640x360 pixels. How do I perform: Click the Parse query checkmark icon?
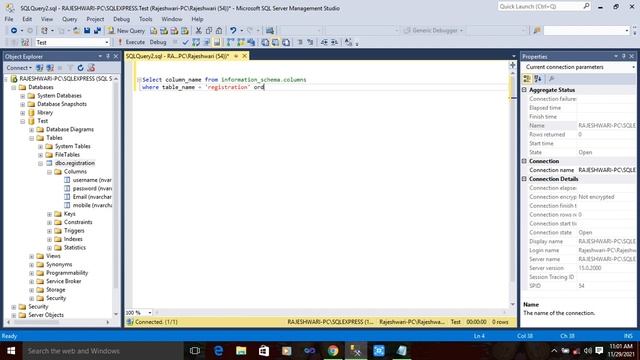(x=186, y=42)
